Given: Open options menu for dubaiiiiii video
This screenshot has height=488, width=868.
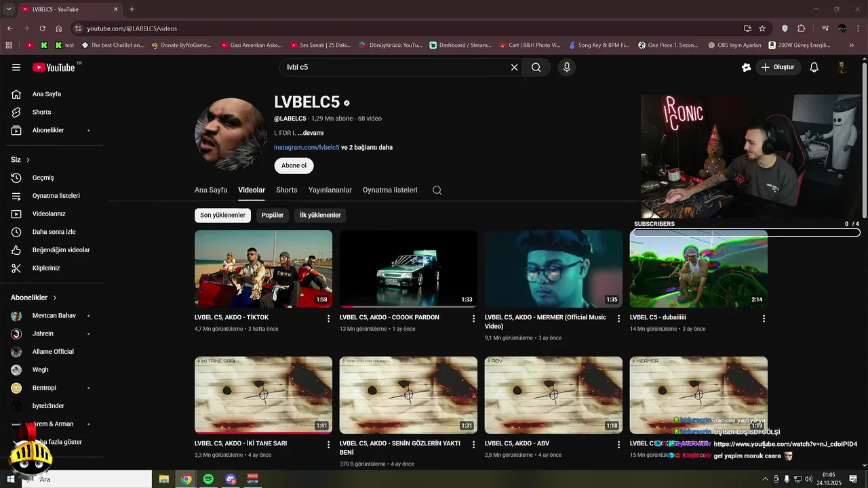Looking at the screenshot, I should tap(764, 319).
